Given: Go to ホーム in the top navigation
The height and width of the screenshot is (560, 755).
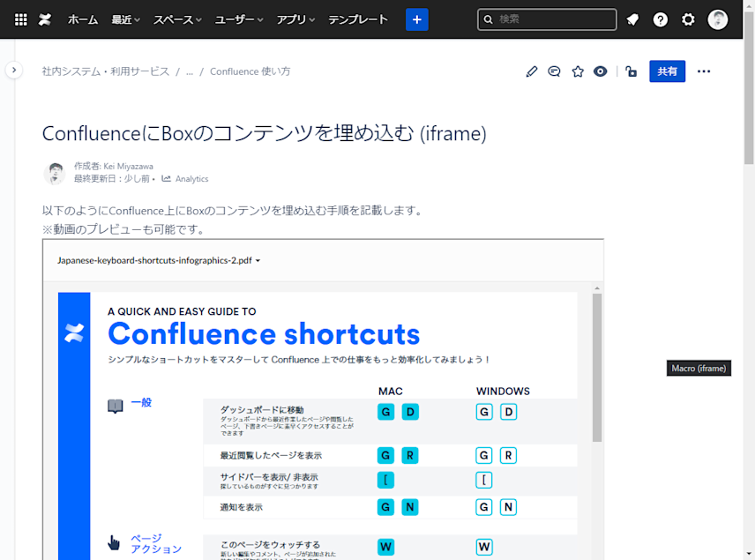Looking at the screenshot, I should pyautogui.click(x=82, y=19).
